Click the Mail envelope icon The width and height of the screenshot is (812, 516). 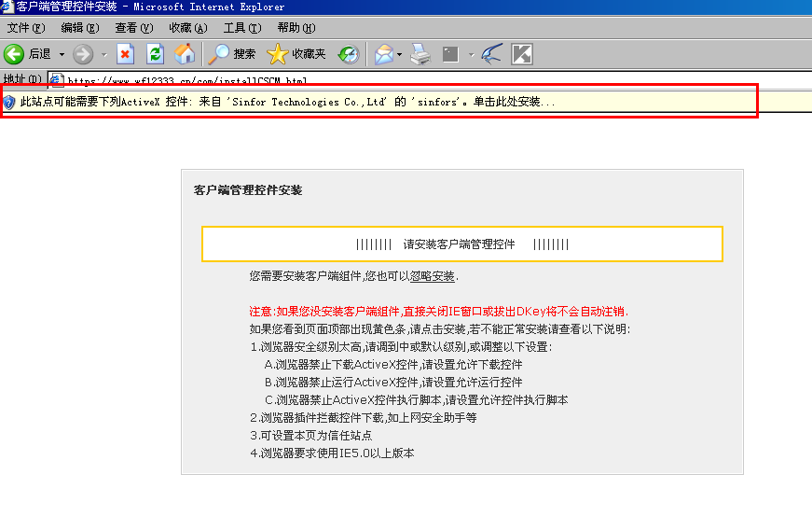click(383, 54)
